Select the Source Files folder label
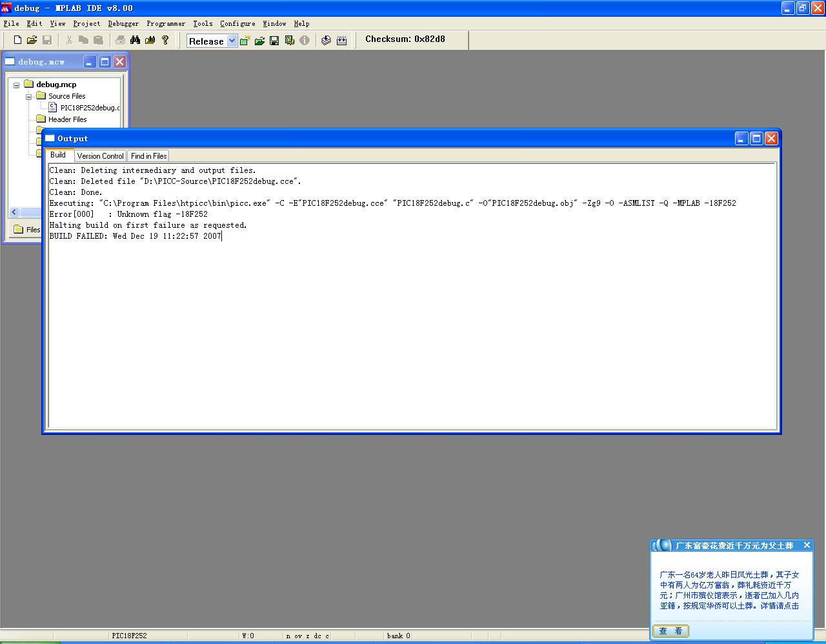 [66, 96]
